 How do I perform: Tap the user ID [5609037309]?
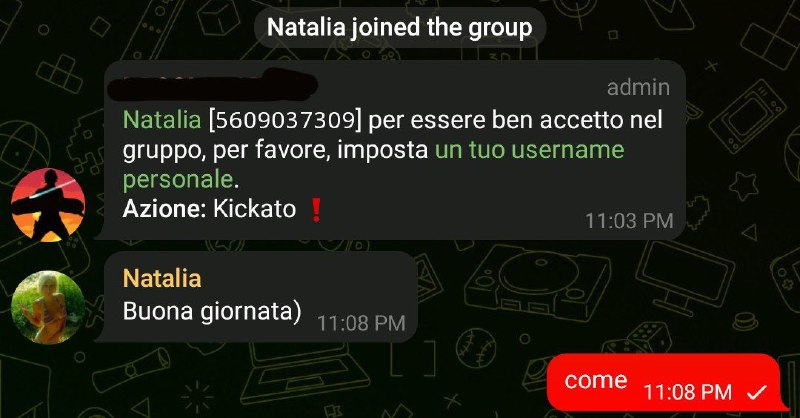tap(285, 120)
